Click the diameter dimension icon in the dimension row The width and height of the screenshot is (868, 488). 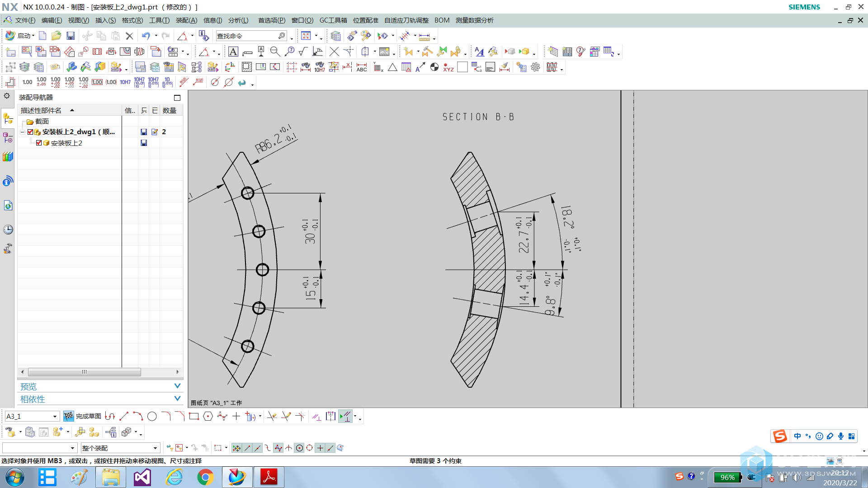(215, 82)
